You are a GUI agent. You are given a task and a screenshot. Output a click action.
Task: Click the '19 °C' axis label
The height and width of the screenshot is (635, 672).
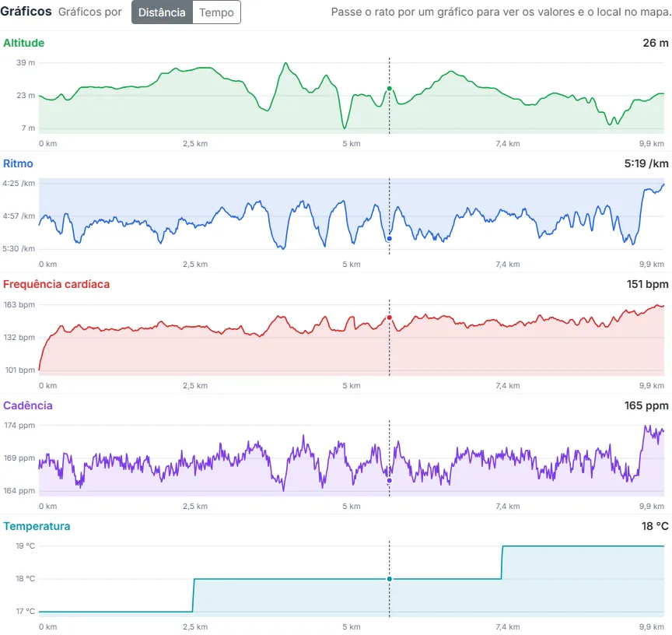(26, 546)
